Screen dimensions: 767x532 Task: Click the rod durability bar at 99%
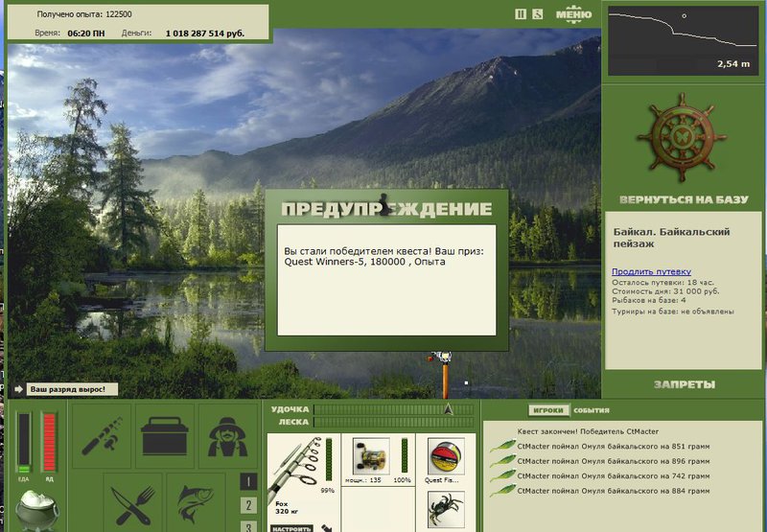pos(329,460)
